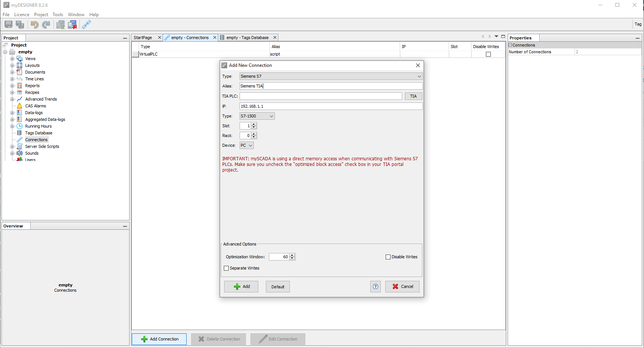The height and width of the screenshot is (348, 644).
Task: Click the Redo arrow icon
Action: tap(46, 25)
